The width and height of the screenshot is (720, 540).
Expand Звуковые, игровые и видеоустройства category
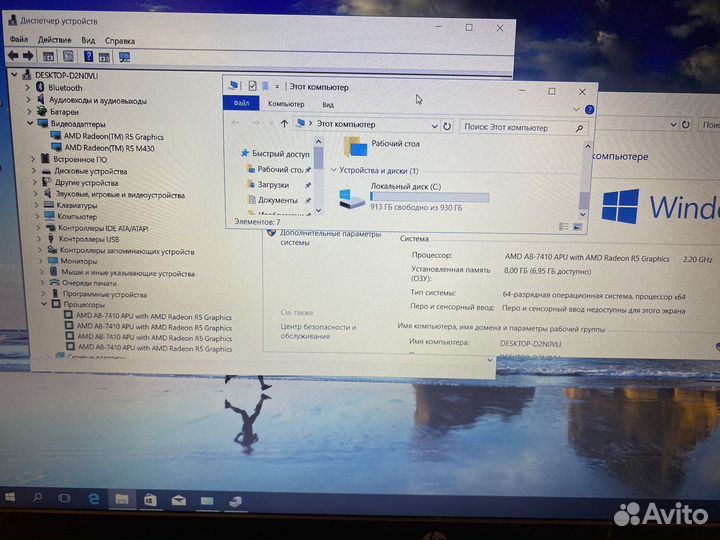coord(36,193)
